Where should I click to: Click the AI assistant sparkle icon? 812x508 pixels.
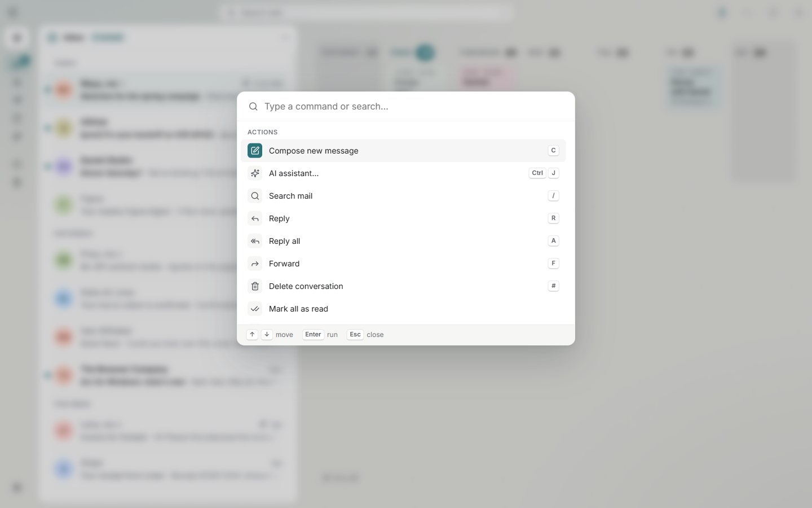255,173
